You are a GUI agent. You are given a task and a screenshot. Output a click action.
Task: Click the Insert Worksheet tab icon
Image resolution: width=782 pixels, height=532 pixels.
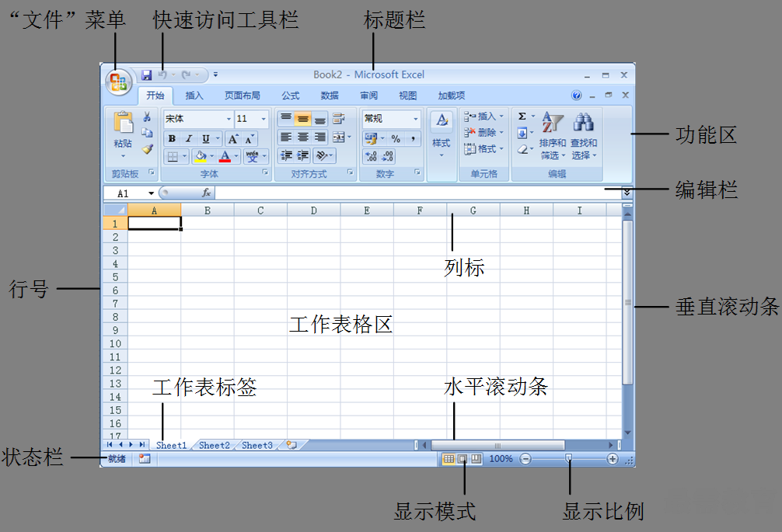tap(292, 445)
